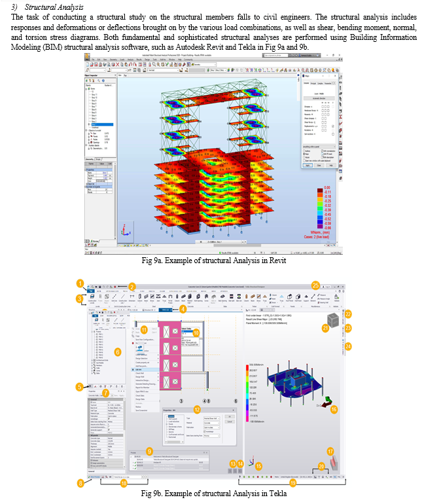Click red delete X icon in Robot toolbar

(x=118, y=65)
